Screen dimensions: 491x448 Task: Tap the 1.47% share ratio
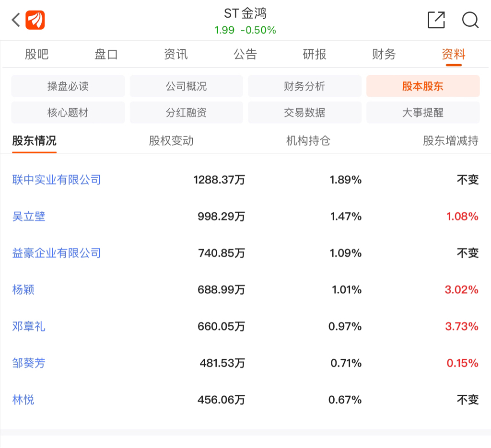point(346,217)
